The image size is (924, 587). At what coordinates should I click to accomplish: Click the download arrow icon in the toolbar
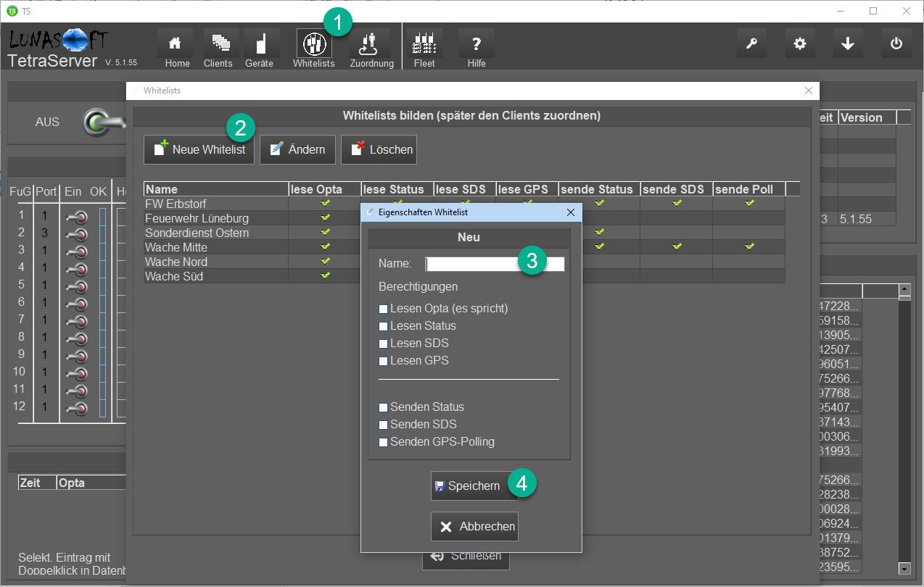click(848, 43)
